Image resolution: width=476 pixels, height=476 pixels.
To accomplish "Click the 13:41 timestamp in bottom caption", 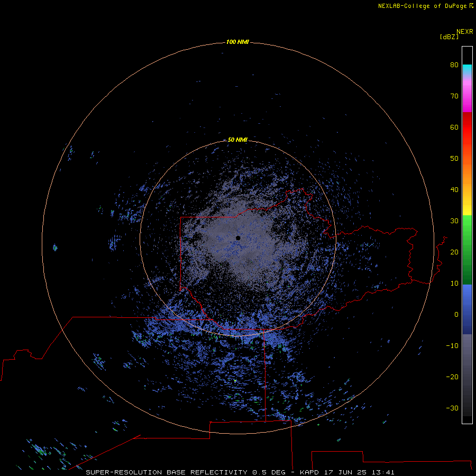I will 383,472.
